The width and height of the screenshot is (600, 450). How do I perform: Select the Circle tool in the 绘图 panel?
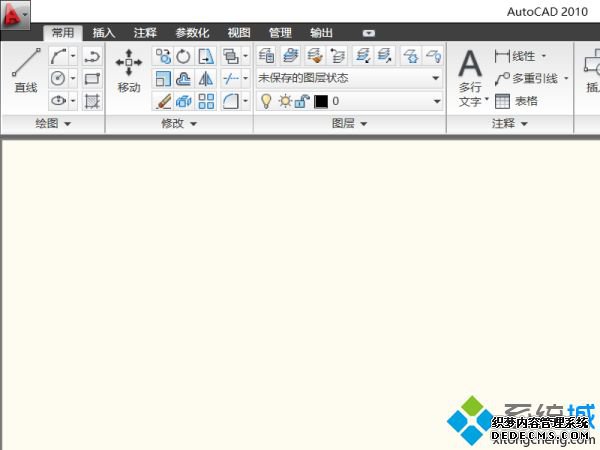[x=59, y=79]
